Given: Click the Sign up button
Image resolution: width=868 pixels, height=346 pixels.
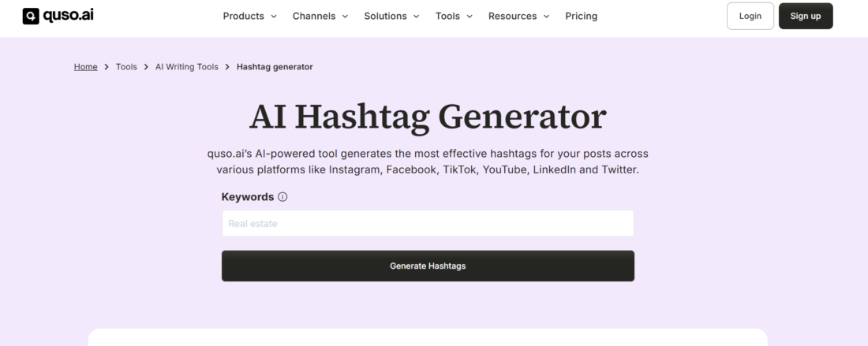Looking at the screenshot, I should coord(805,16).
